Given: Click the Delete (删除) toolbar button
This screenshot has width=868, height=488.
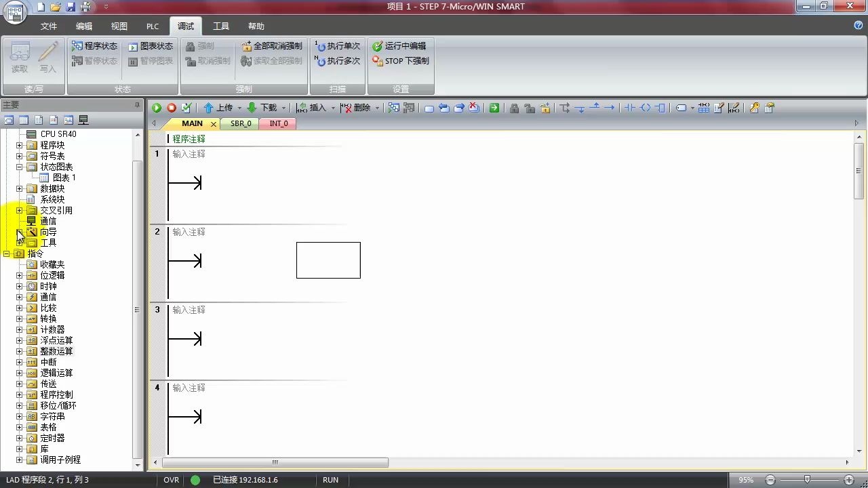Looking at the screenshot, I should 356,108.
